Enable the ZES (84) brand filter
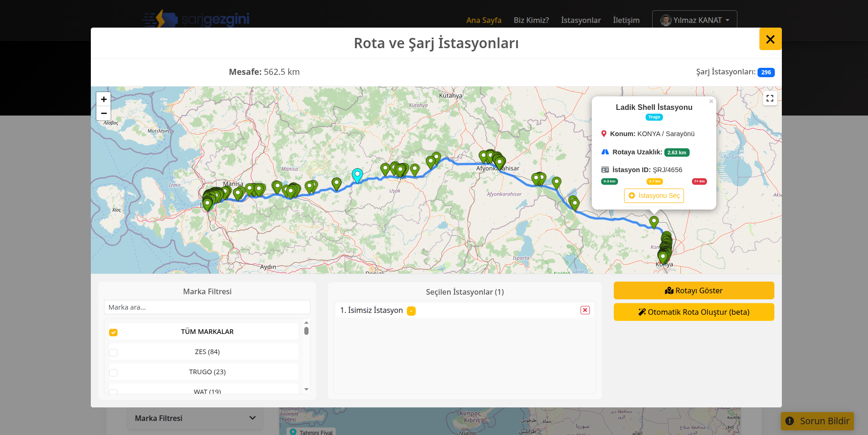 coord(113,353)
